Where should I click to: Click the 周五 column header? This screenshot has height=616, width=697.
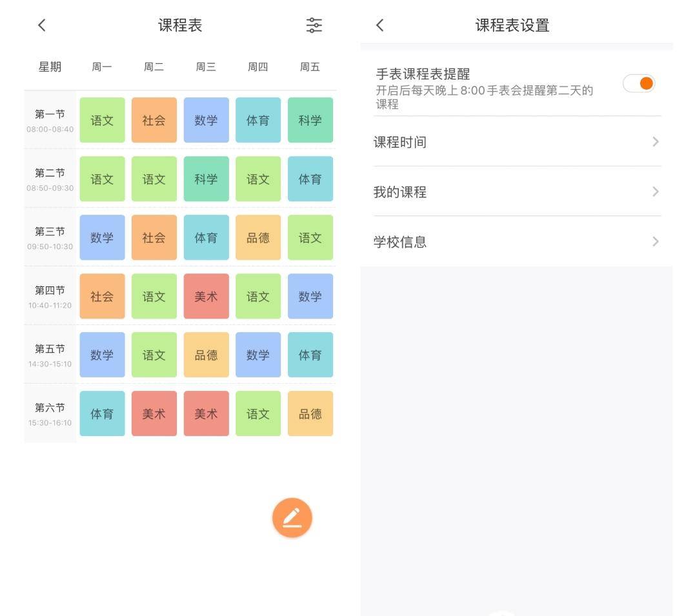(x=310, y=67)
